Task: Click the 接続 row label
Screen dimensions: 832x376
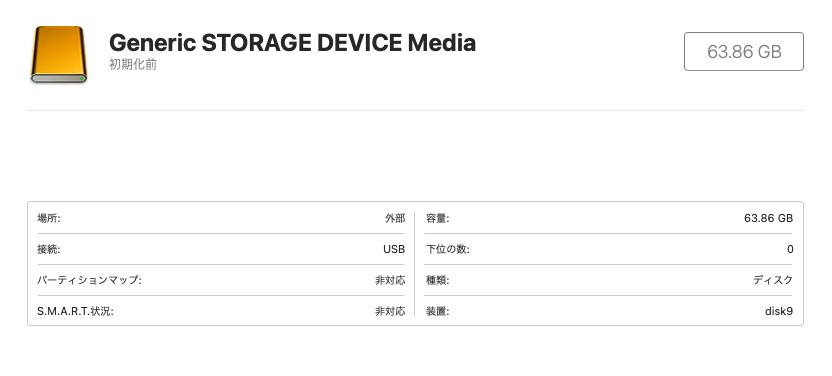Action: tap(49, 249)
